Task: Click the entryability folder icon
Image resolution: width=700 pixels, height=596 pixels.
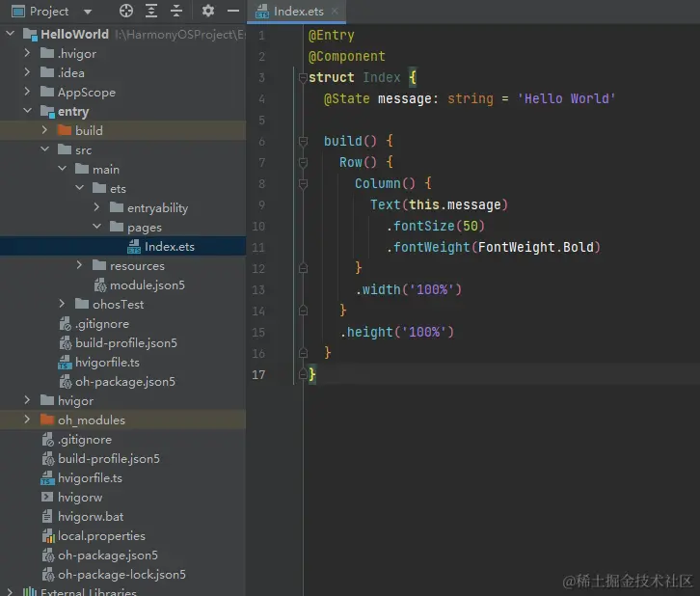Action: (117, 207)
